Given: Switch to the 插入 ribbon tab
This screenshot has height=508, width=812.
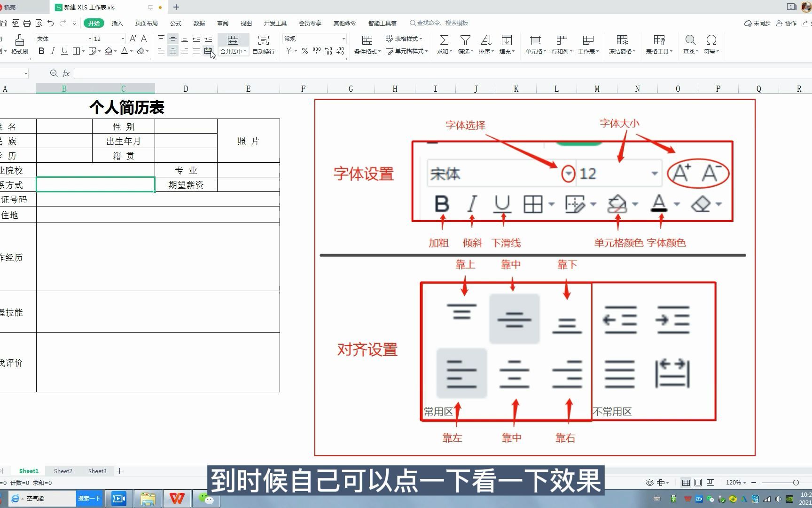Looking at the screenshot, I should tap(117, 23).
